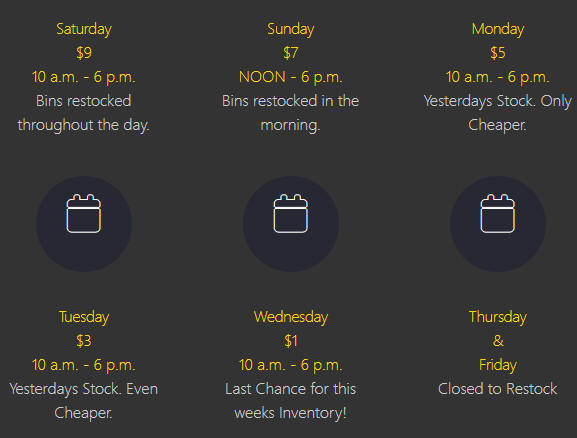Click the calendar icon above Wednesday
The image size is (577, 438).
click(291, 214)
